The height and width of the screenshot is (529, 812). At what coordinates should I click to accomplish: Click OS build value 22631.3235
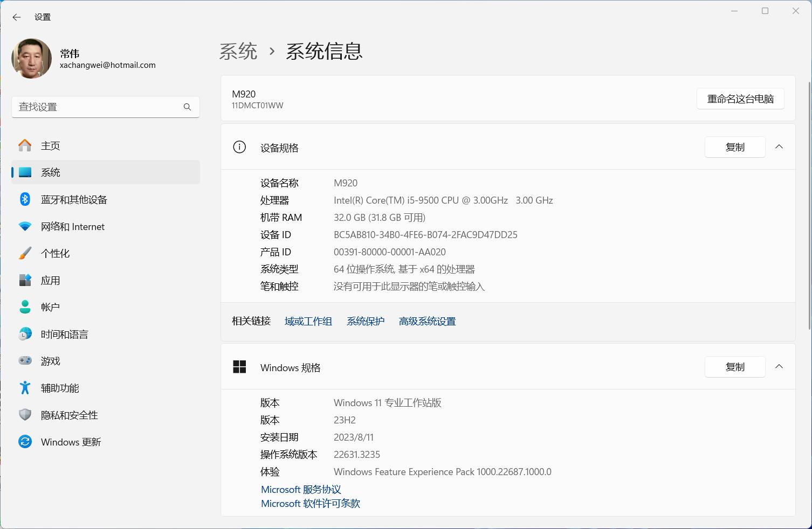point(357,455)
